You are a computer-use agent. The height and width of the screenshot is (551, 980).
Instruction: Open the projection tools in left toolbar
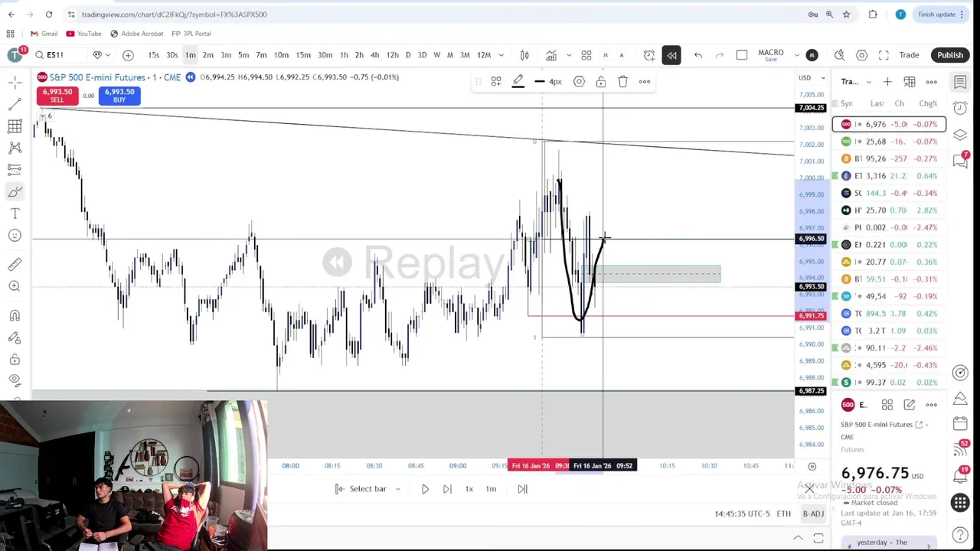coord(15,169)
